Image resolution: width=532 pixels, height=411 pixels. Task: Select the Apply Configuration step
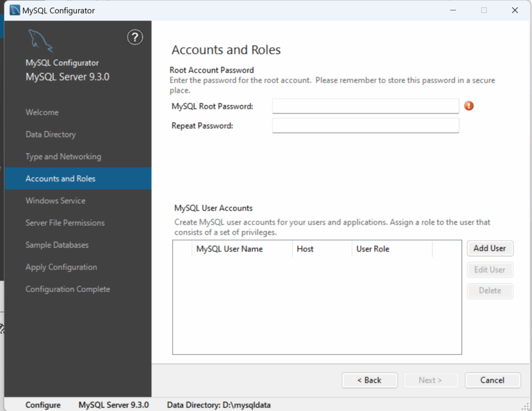61,267
